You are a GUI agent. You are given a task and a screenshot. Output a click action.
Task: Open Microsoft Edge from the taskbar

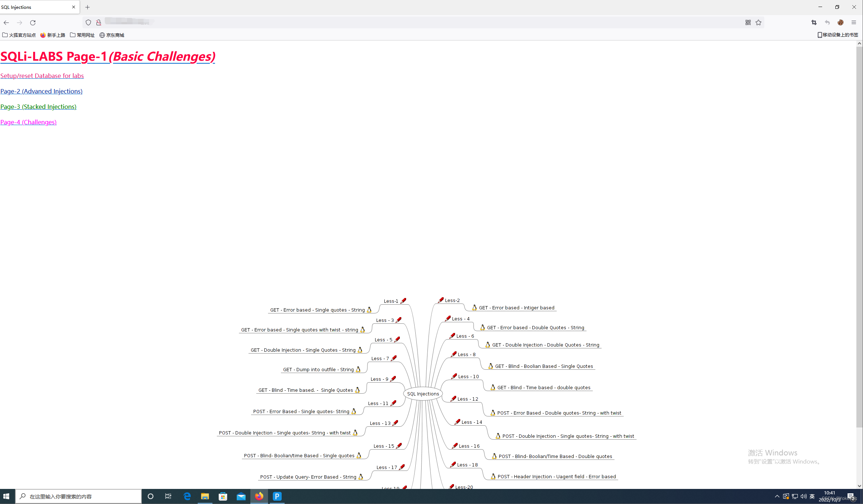pos(187,496)
